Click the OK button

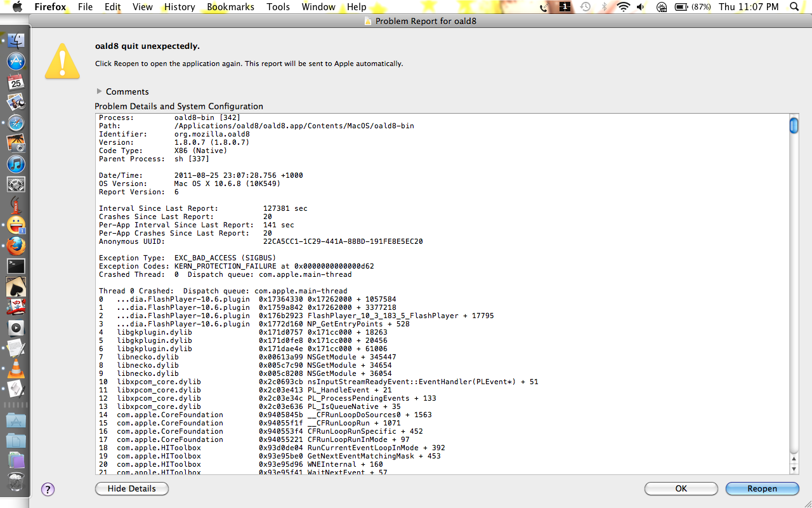point(681,489)
